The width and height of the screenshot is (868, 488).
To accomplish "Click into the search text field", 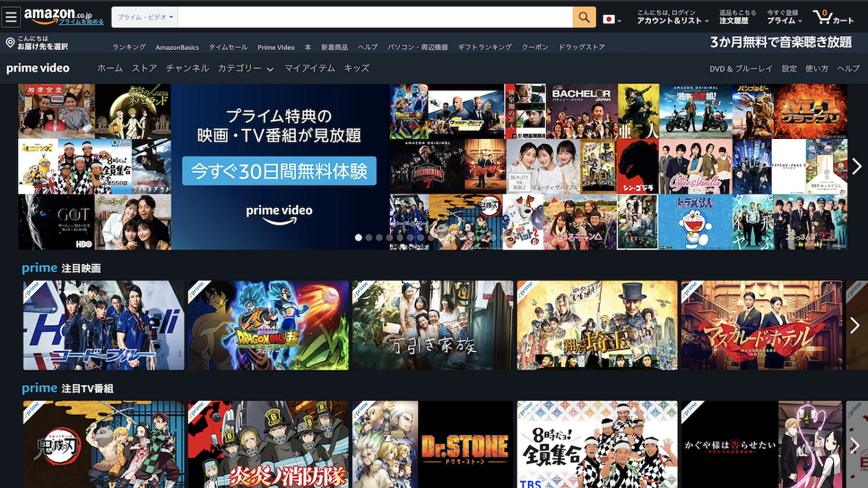I will click(x=375, y=17).
